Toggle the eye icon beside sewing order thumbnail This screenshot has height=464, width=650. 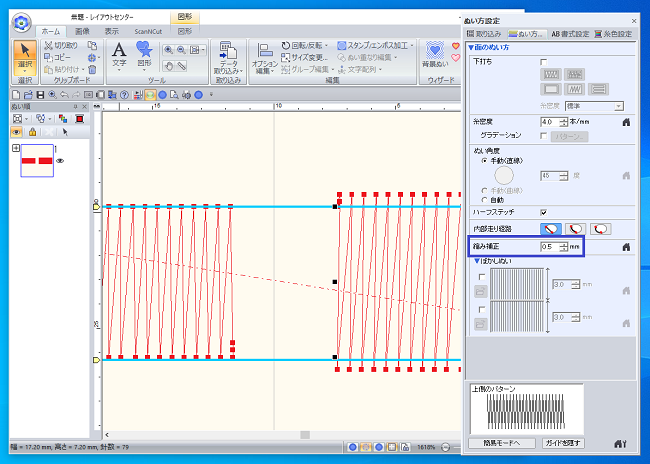coord(60,160)
